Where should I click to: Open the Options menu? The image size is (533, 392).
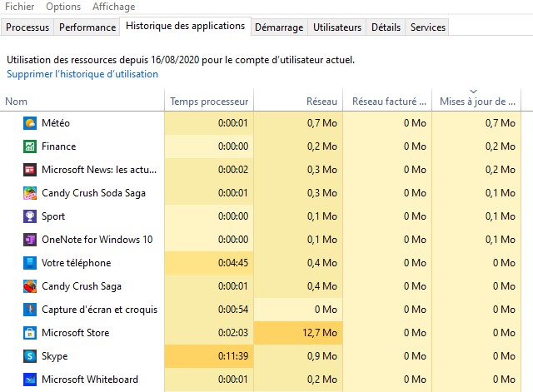63,7
